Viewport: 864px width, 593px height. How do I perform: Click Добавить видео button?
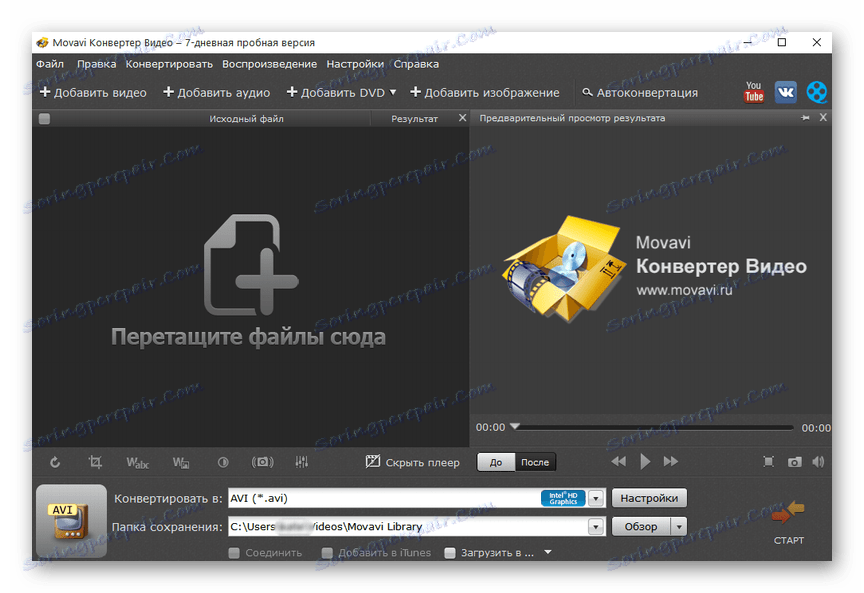[93, 93]
